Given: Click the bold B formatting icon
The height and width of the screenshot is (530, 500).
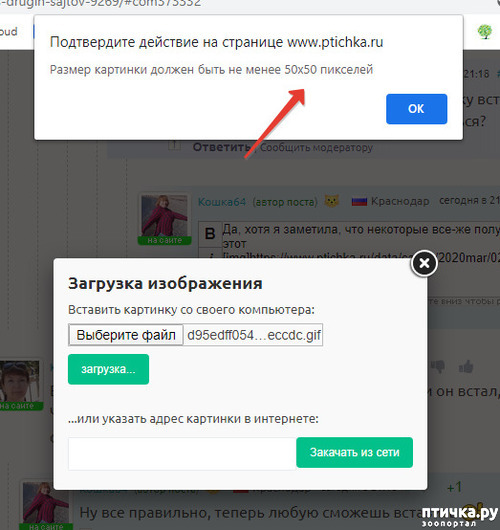Looking at the screenshot, I should click(210, 234).
